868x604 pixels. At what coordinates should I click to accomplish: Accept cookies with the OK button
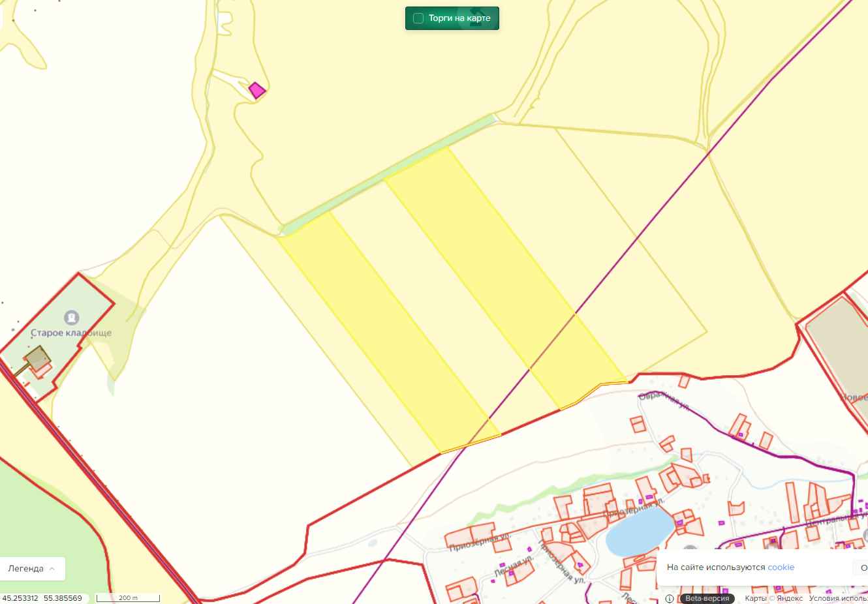861,567
